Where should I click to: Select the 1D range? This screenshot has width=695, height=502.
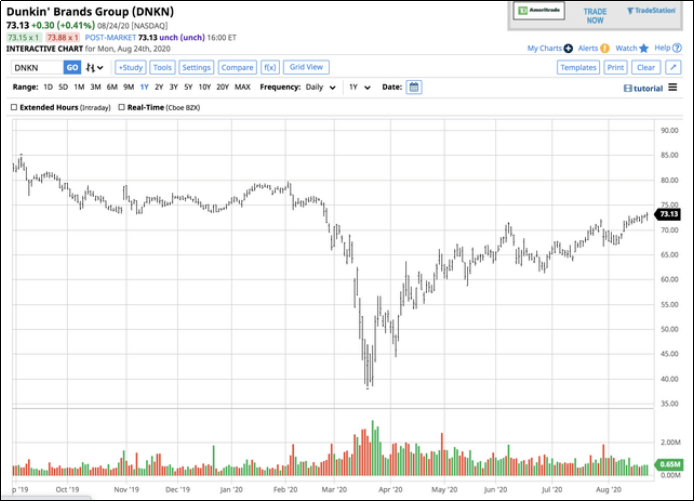point(48,87)
